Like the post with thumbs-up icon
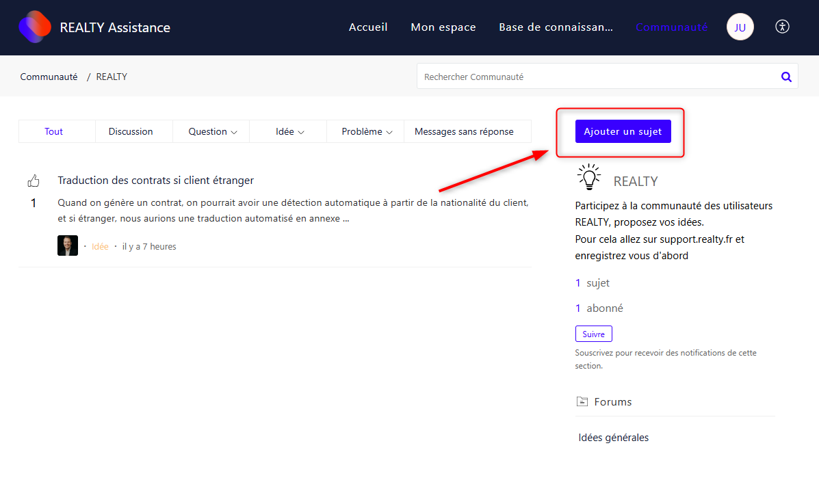 (x=34, y=181)
